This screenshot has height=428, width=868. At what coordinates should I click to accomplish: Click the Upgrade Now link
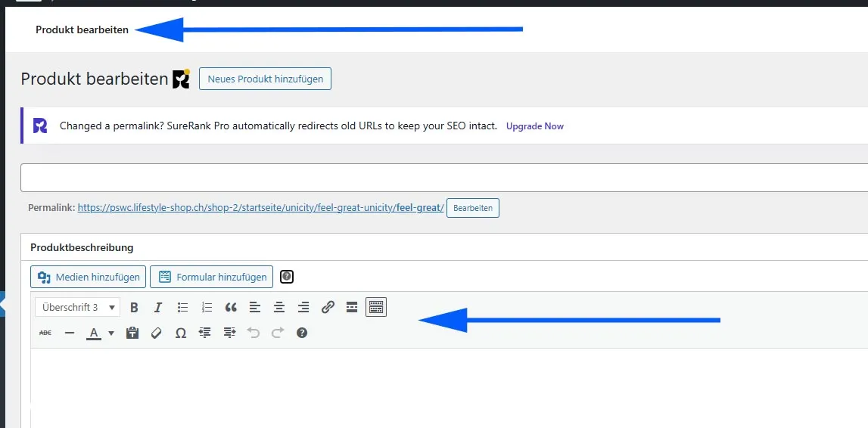[x=535, y=126]
